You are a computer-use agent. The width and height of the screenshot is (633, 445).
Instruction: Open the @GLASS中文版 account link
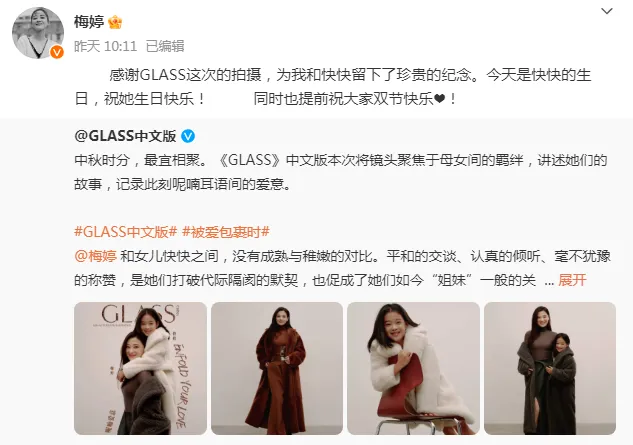pos(125,136)
